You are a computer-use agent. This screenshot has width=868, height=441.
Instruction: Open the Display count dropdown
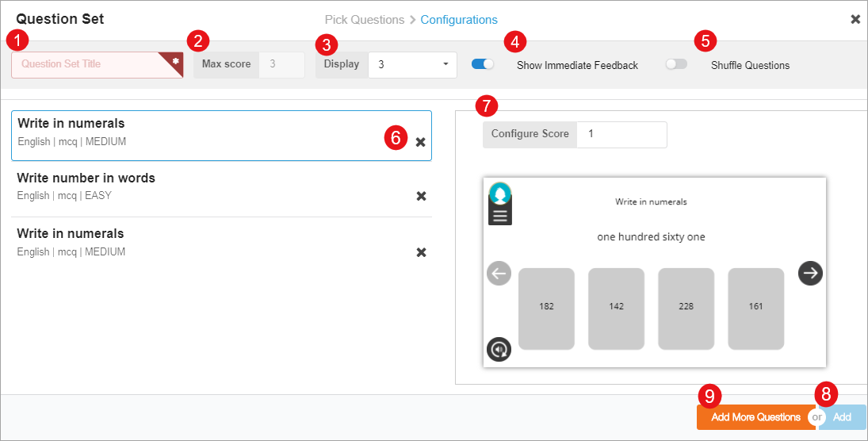coord(412,64)
